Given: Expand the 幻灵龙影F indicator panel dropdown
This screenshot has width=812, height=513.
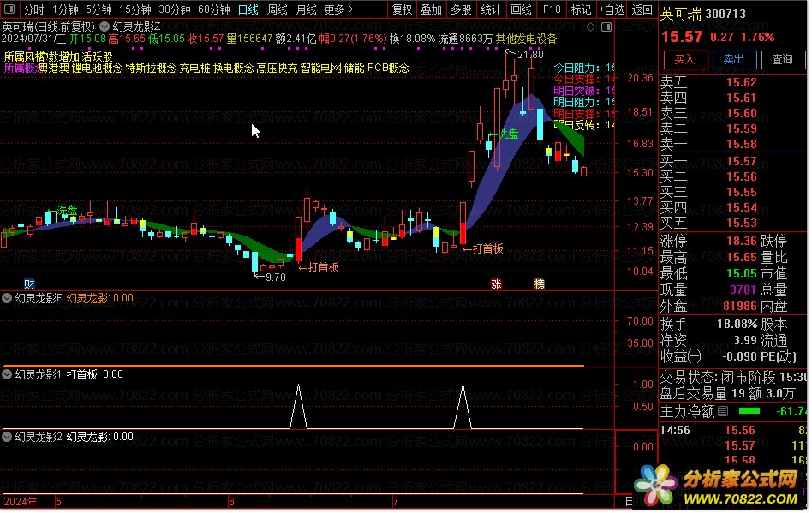Looking at the screenshot, I should [7, 298].
